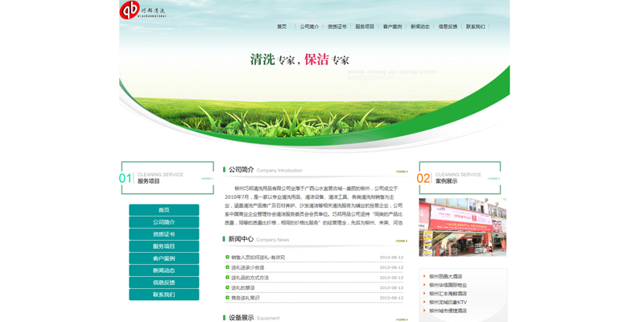Screen dimensions: 644x322
Task: Click orange arrow icon beside 柳州丽晶大酒店
Action: point(424,276)
